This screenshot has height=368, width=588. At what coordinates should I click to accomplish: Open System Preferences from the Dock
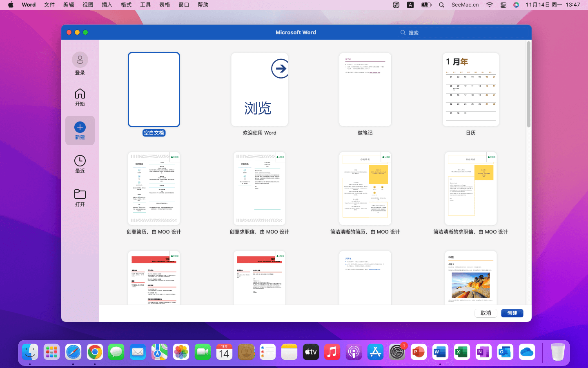click(397, 352)
